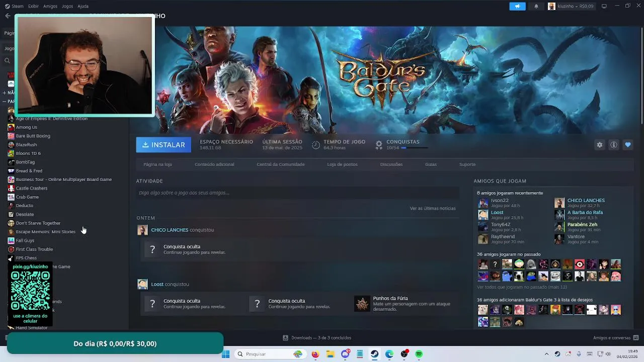Open Spotify from the taskbar
The width and height of the screenshot is (644, 362).
419,354
